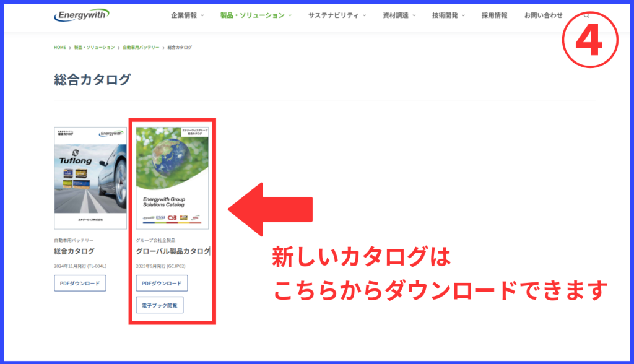This screenshot has height=364, width=634.
Task: Click the 総合カタログ title under the Tuflong cover
Action: tap(74, 251)
